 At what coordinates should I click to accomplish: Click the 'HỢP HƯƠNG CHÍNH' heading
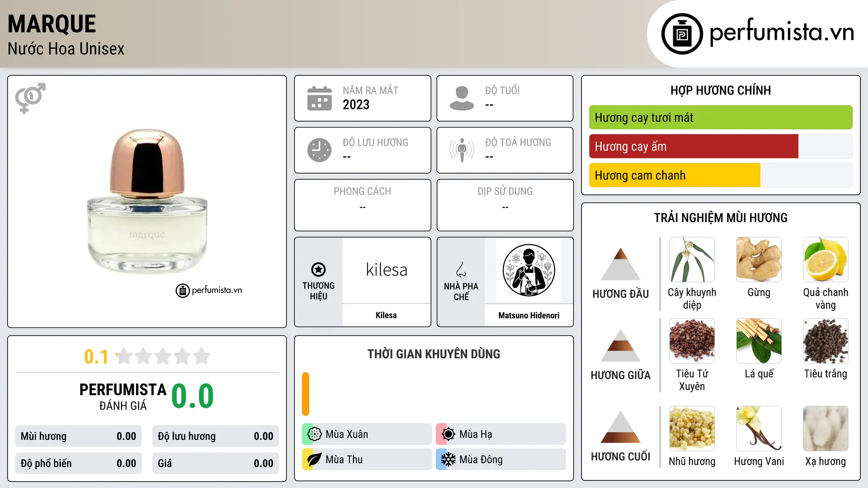click(x=721, y=90)
